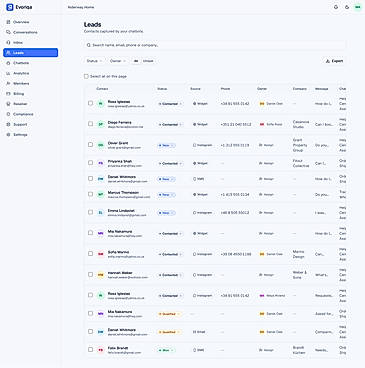365x368 pixels.
Task: Open Contacted status dropdown for Hannah Weber
Action: point(170,275)
